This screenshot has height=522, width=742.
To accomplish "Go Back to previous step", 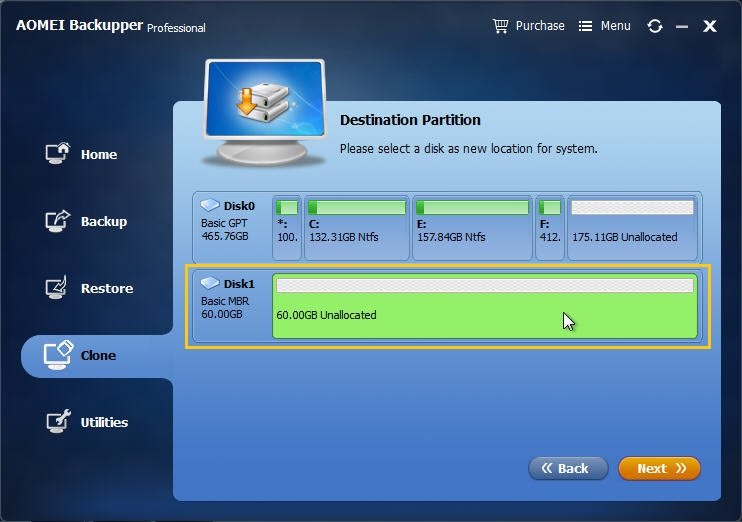I will 568,468.
